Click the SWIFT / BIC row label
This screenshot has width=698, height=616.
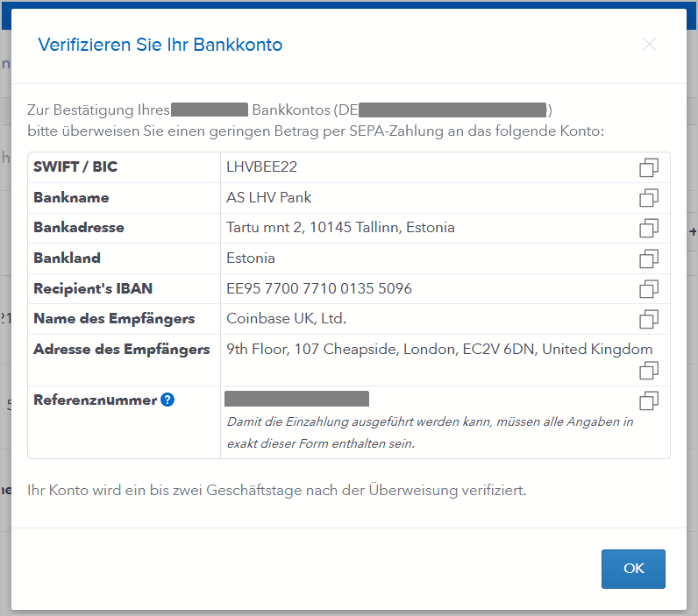click(x=75, y=166)
